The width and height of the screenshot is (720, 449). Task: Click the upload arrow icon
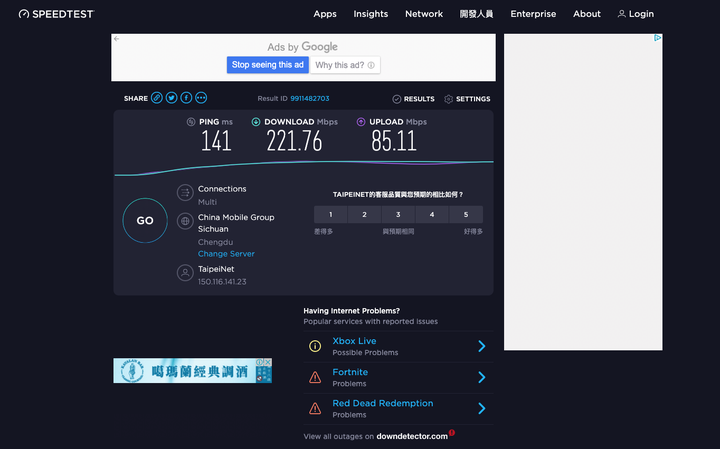pyautogui.click(x=361, y=122)
